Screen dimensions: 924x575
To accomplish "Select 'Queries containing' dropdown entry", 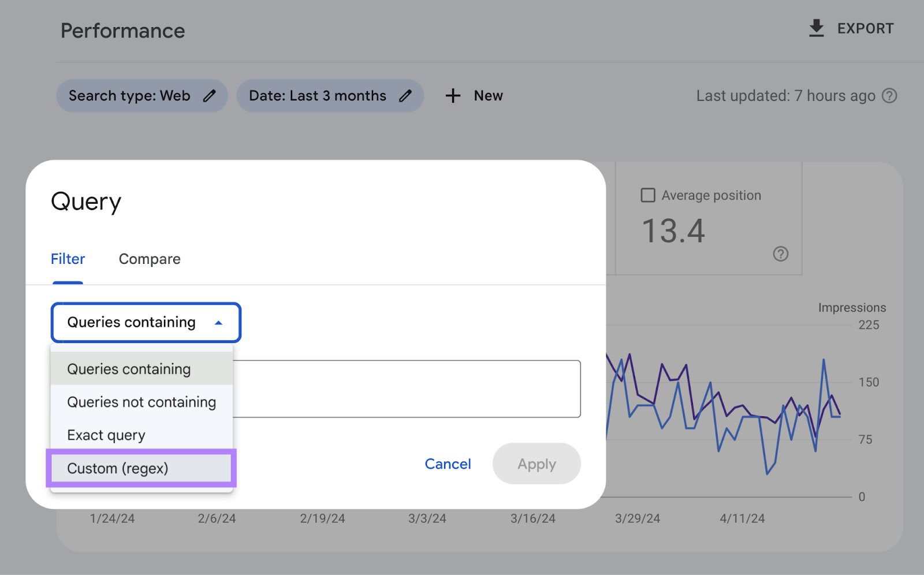I will pyautogui.click(x=129, y=369).
